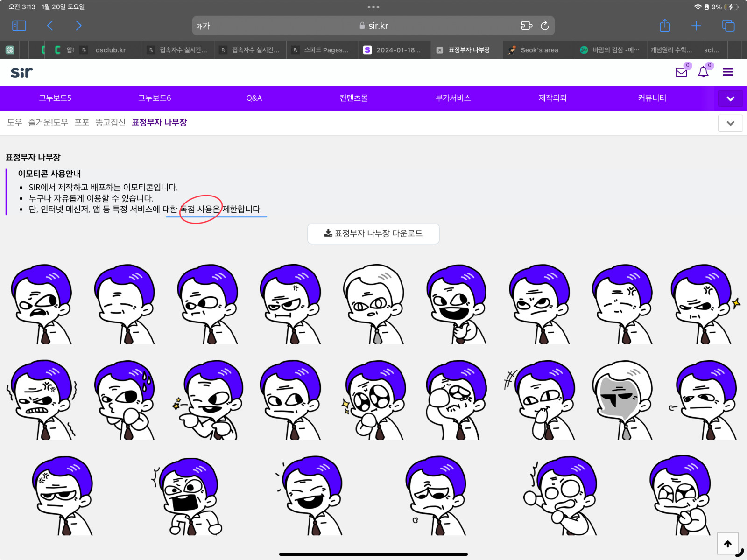Open the 즐거운!도우 emoticon link

(x=48, y=122)
